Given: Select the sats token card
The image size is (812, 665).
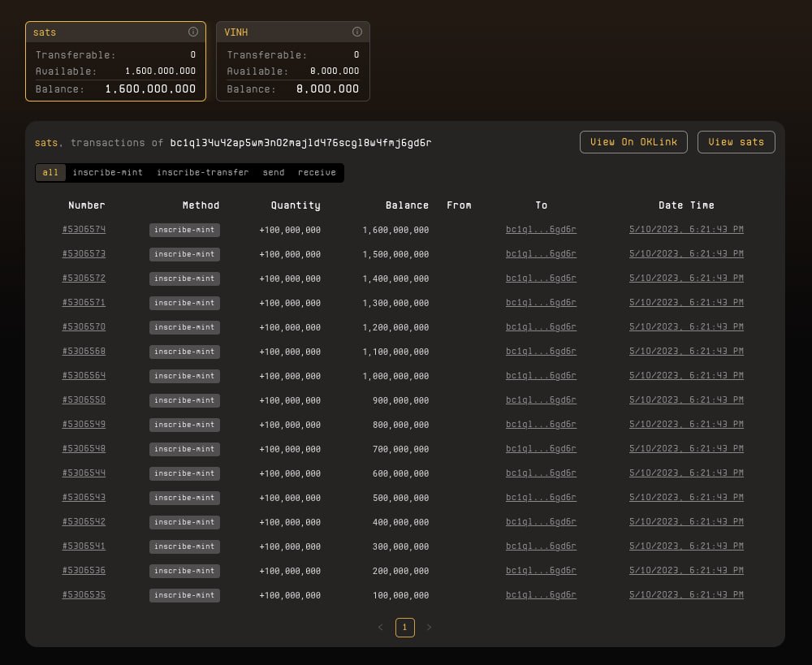Looking at the screenshot, I should pos(115,61).
